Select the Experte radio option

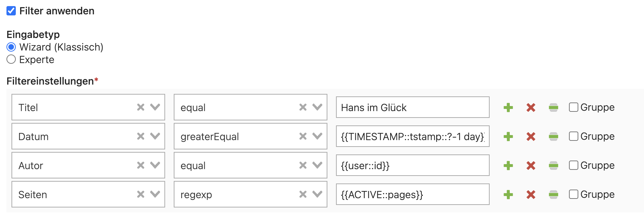click(x=11, y=59)
